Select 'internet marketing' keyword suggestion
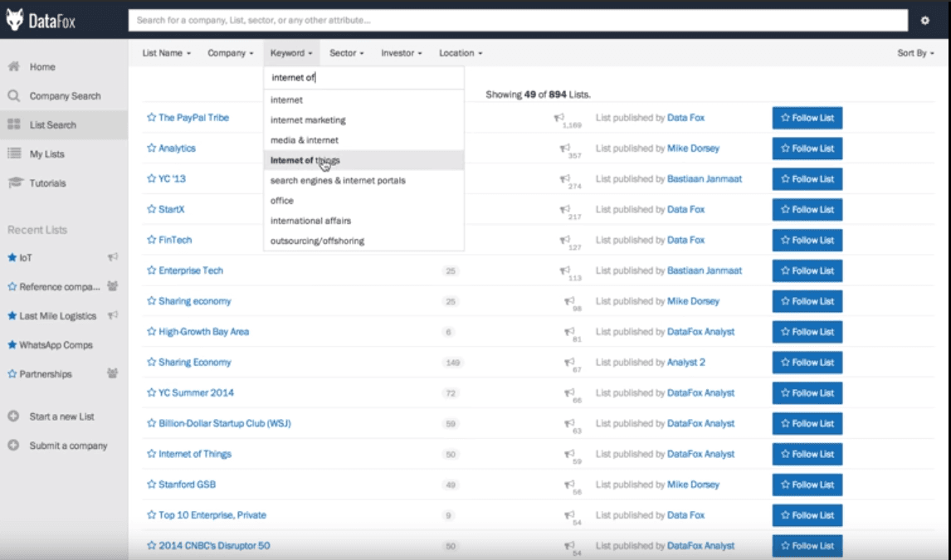Image resolution: width=951 pixels, height=560 pixels. 364,120
